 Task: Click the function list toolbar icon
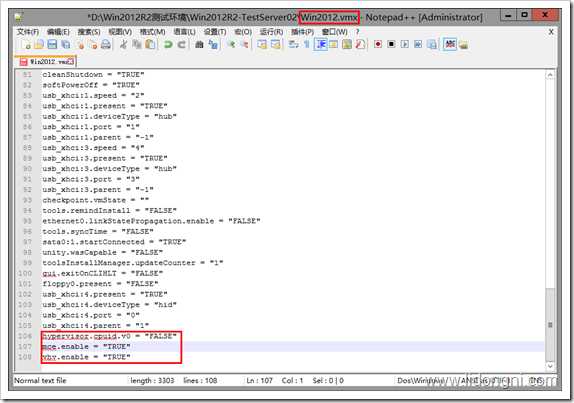click(360, 45)
